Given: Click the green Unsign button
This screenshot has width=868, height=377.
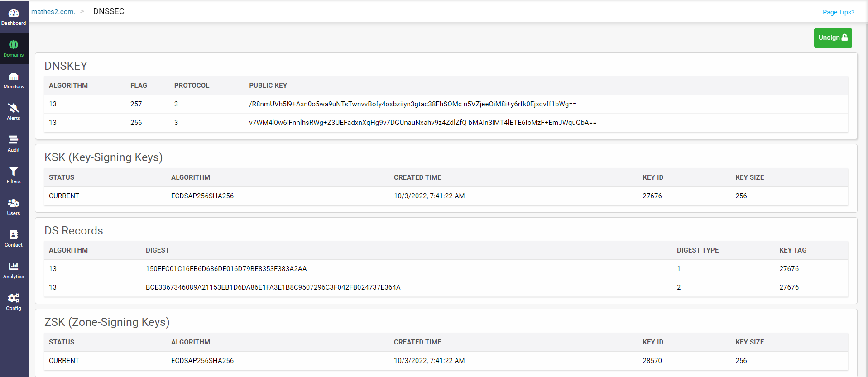Looking at the screenshot, I should tap(833, 38).
